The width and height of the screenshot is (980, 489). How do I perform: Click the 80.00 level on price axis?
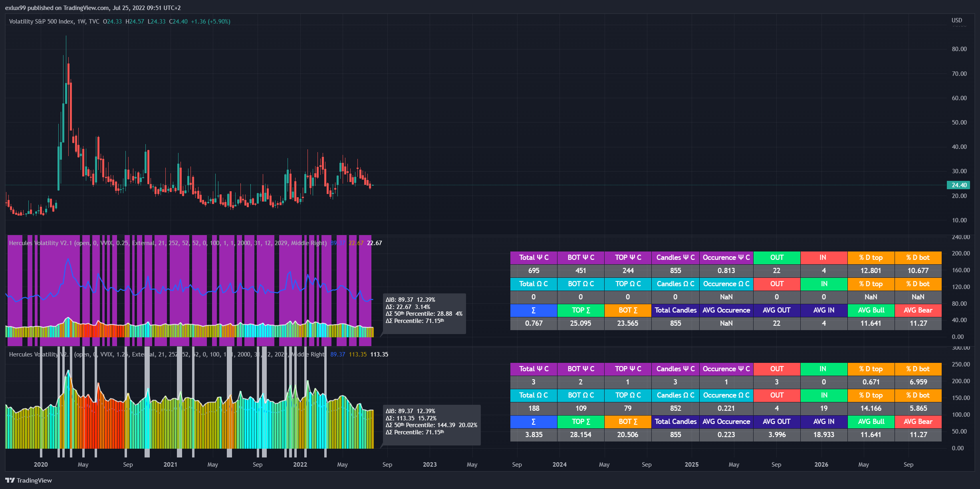coord(959,49)
